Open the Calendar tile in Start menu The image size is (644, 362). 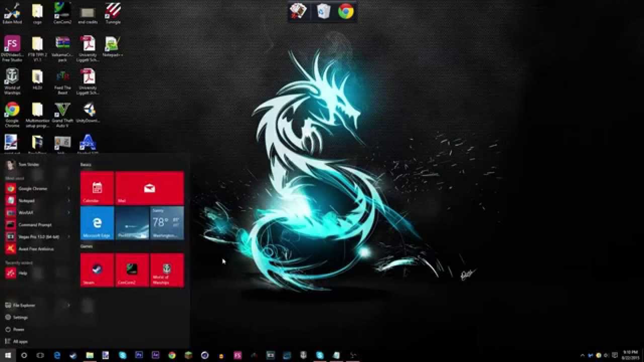pyautogui.click(x=97, y=188)
